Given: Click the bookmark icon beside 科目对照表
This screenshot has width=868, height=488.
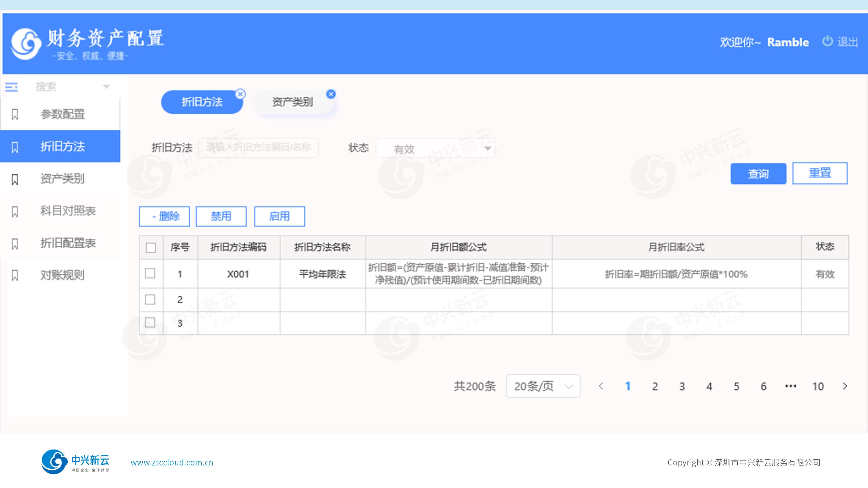Looking at the screenshot, I should (15, 211).
